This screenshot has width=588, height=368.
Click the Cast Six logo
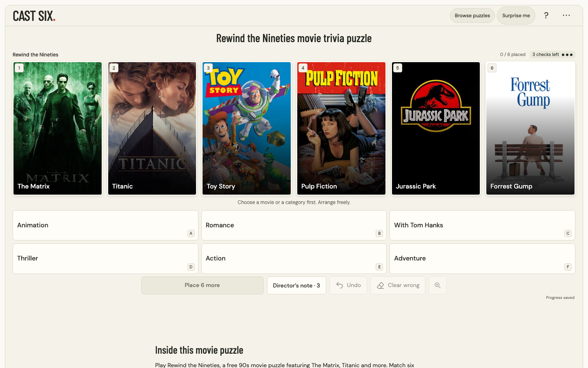34,16
